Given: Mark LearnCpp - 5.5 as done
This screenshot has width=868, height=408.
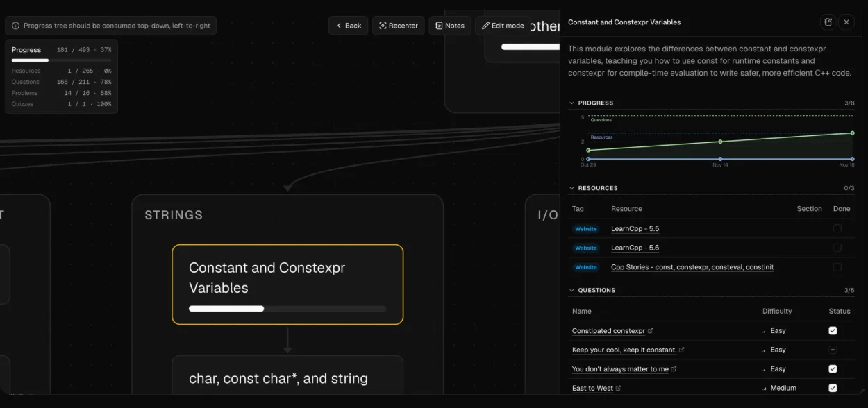Looking at the screenshot, I should pyautogui.click(x=837, y=228).
